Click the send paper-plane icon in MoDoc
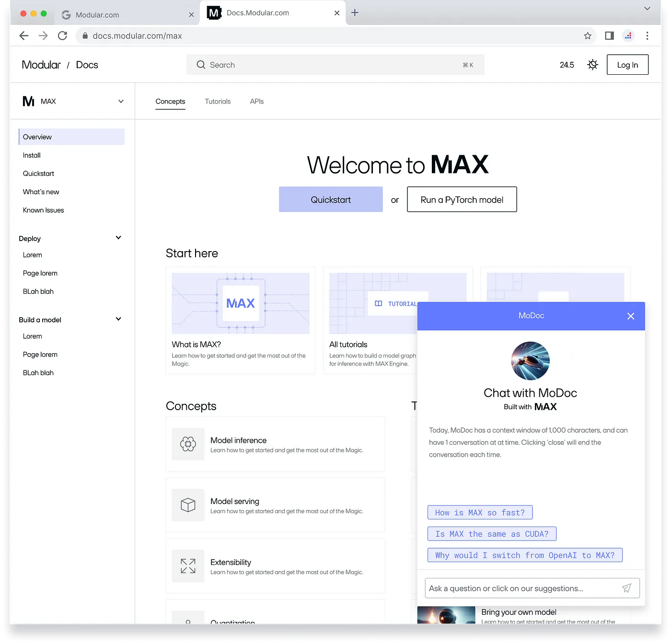Screen dimensions: 671x644 click(627, 588)
